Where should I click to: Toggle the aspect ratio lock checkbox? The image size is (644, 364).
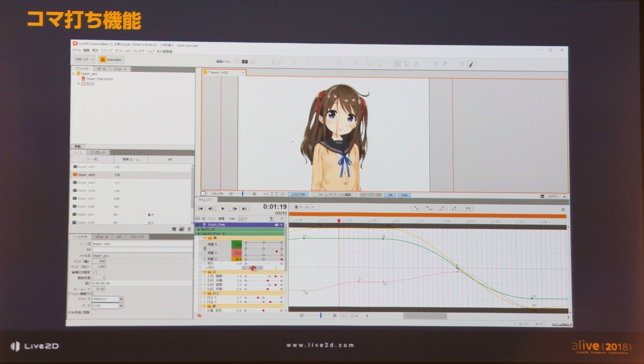point(95,272)
